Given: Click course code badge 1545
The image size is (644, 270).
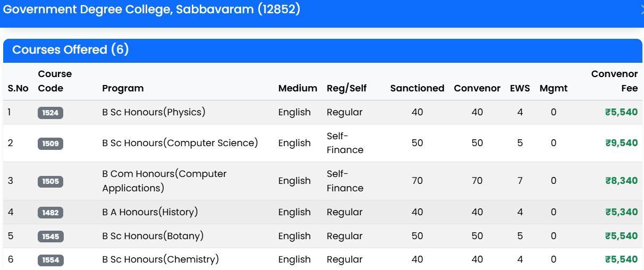Looking at the screenshot, I should pos(50,237).
